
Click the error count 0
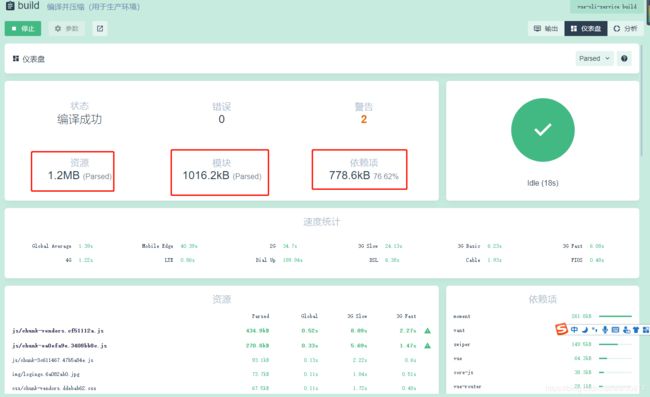click(221, 119)
